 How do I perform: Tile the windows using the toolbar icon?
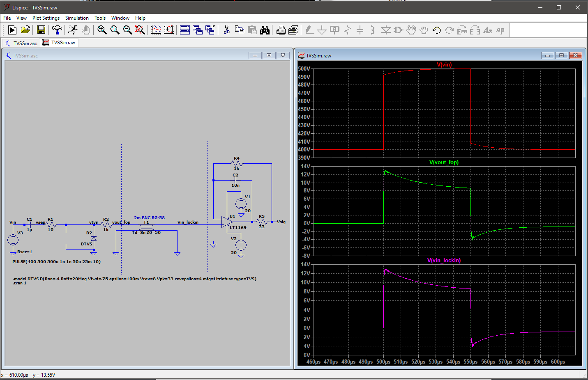coord(185,30)
